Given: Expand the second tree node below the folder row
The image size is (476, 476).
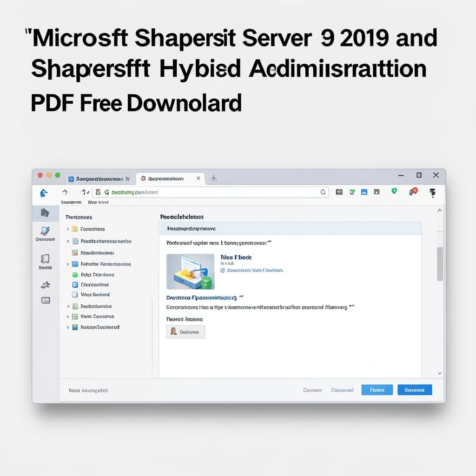Looking at the screenshot, I should coord(68,241).
